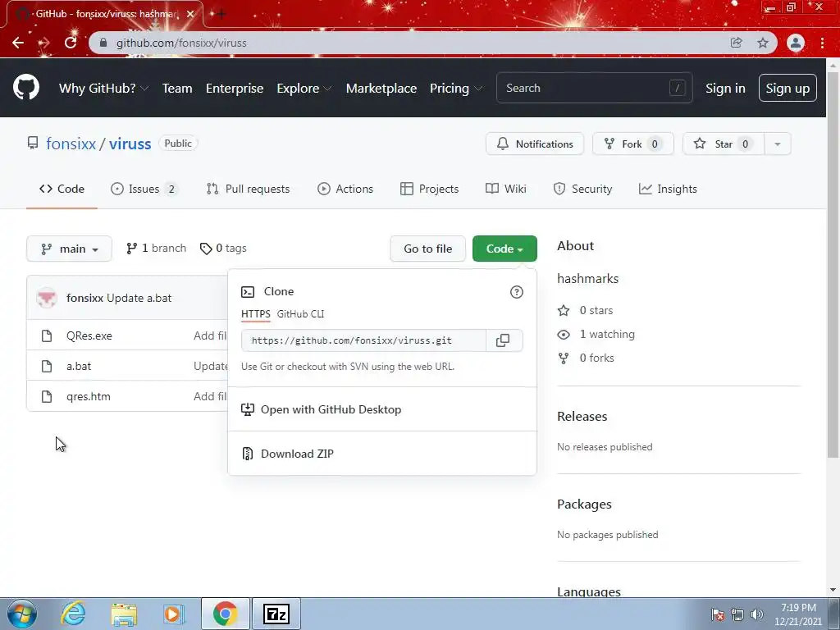Click the Chrome taskbar icon
This screenshot has height=630, width=840.
click(x=226, y=614)
